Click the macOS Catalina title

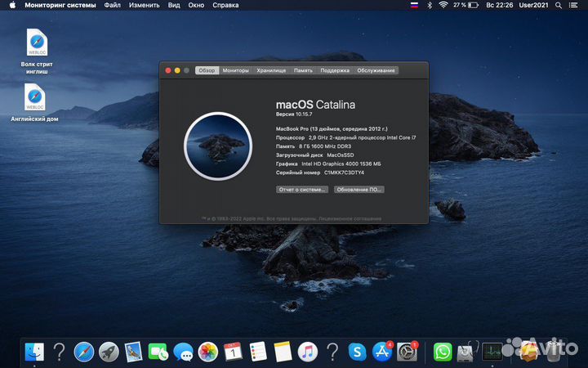point(315,105)
